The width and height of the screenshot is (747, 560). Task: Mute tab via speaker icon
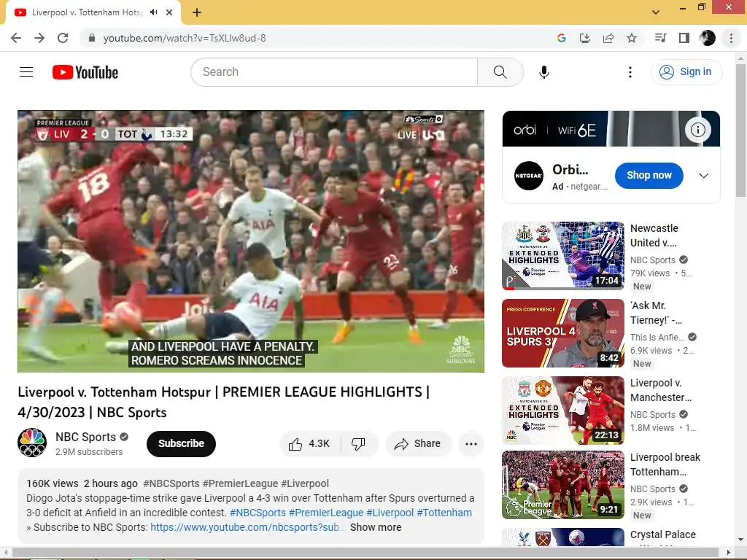click(x=153, y=12)
